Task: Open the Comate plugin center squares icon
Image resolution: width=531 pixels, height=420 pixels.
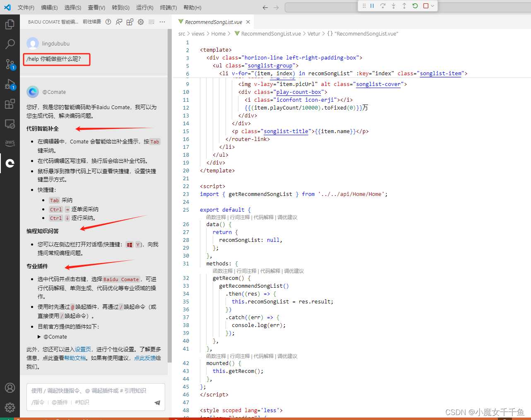Action: pos(130,22)
